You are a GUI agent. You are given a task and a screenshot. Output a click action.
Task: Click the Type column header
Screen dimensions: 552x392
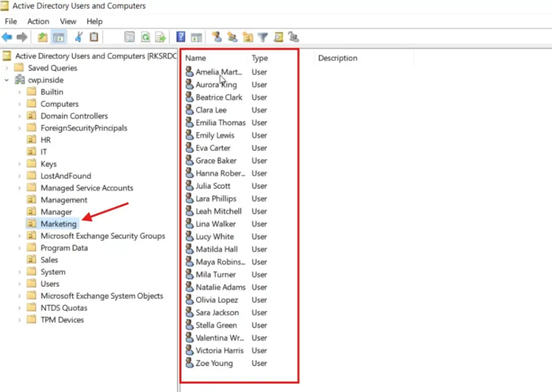click(x=259, y=58)
